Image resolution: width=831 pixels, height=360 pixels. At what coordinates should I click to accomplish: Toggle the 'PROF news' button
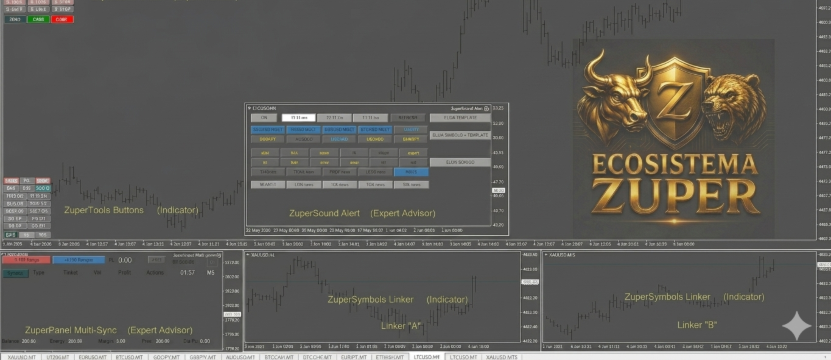pyautogui.click(x=339, y=172)
